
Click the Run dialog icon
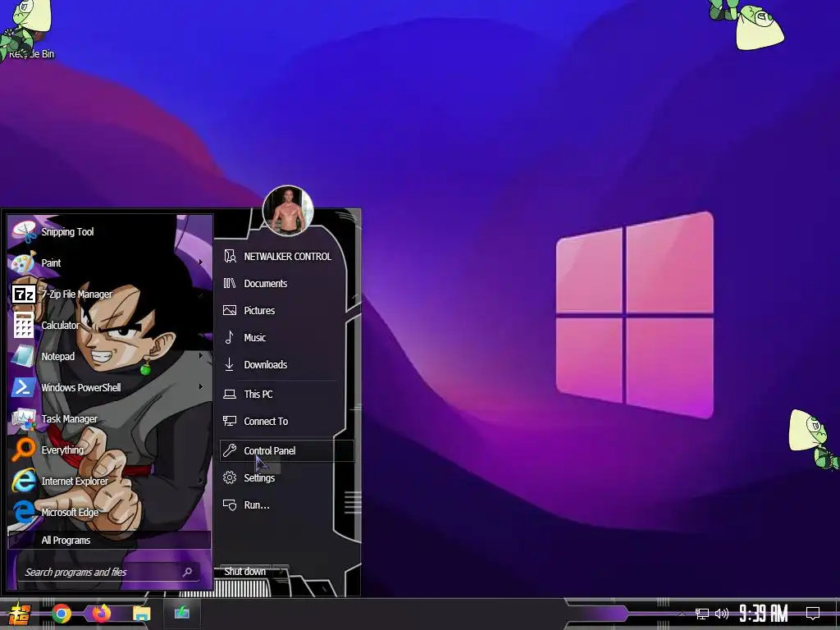point(230,504)
